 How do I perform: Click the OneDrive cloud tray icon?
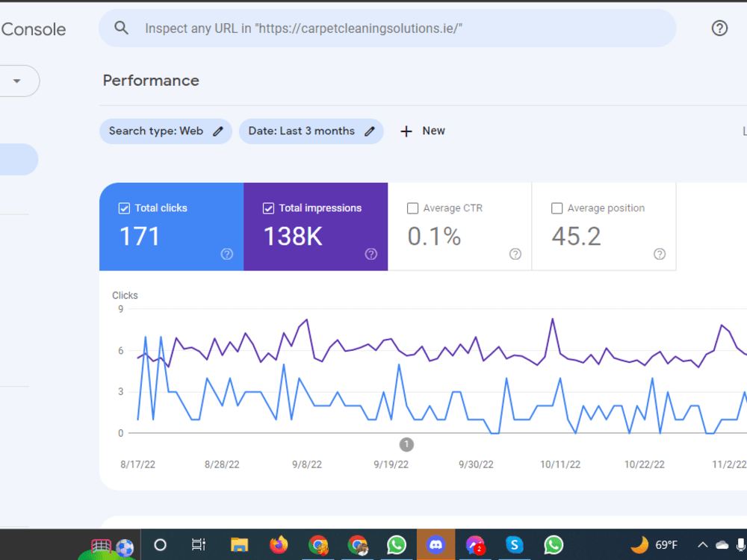[722, 545]
